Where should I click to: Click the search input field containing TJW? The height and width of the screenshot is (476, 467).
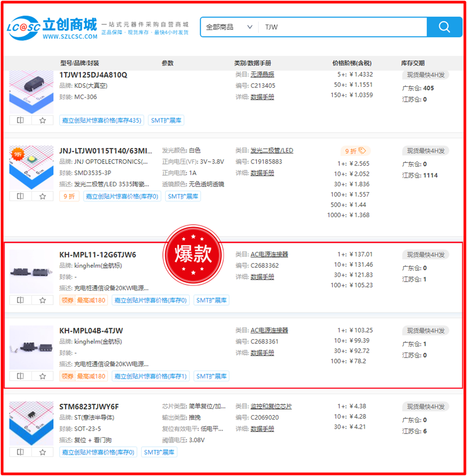341,27
